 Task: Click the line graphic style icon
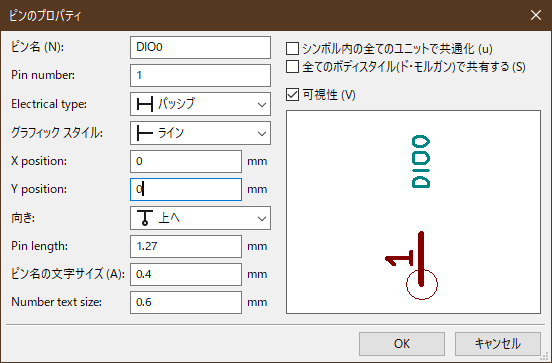click(x=145, y=133)
